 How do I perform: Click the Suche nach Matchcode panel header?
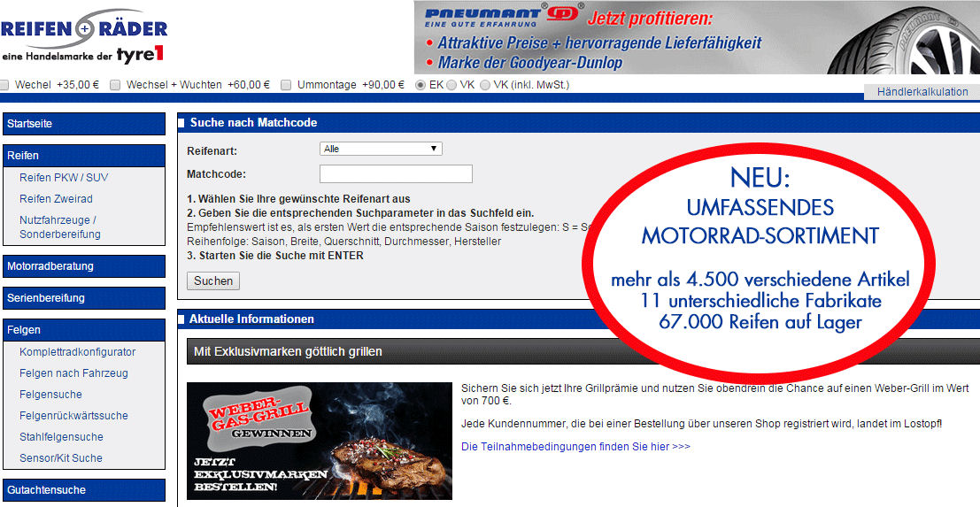coord(579,123)
